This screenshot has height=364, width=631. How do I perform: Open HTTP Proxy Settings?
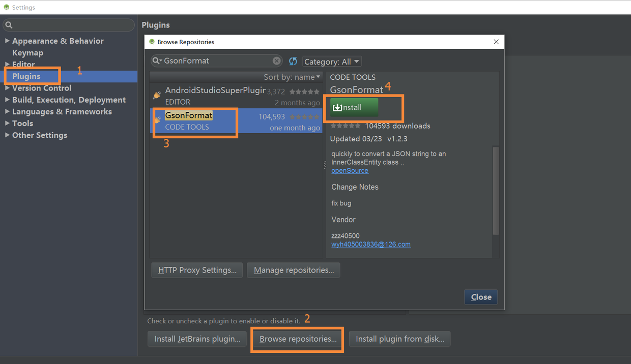click(x=197, y=270)
